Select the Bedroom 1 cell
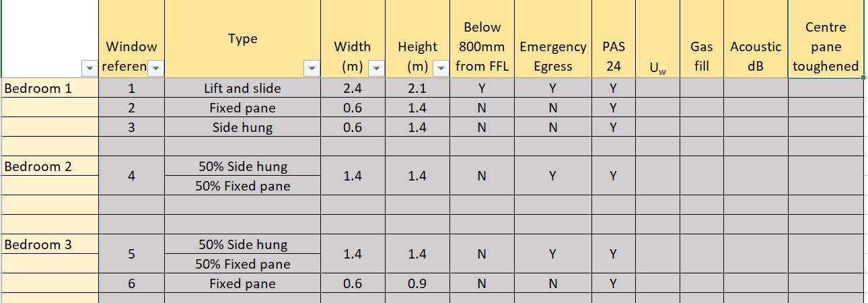 [50, 88]
